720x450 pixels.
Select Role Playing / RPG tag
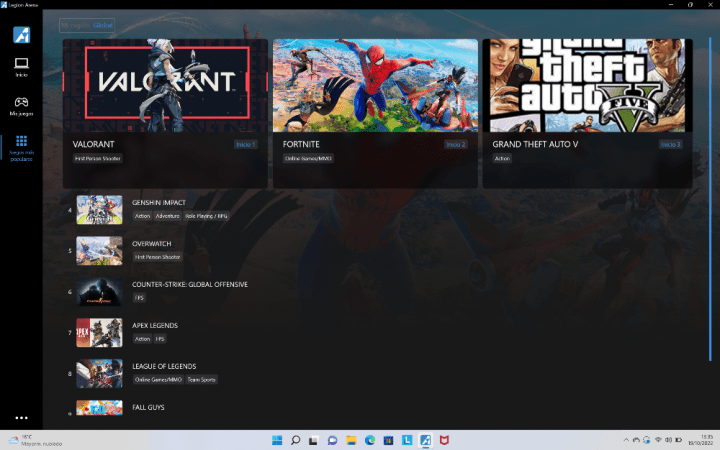click(206, 216)
